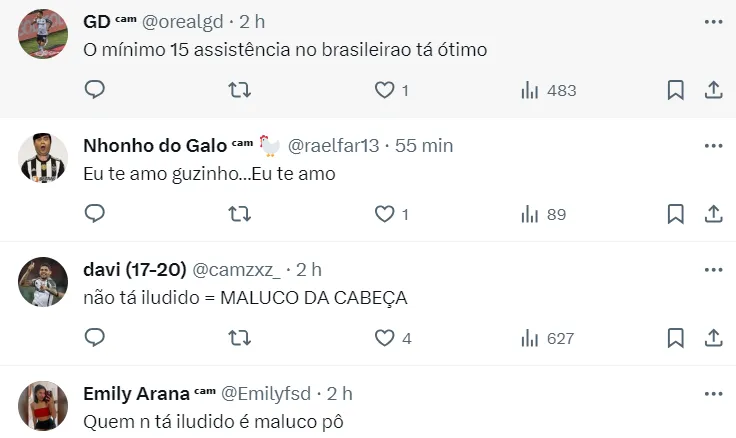Screen dimensions: 736x438
Task: Like the tweet by @raelfar13
Action: 391,214
